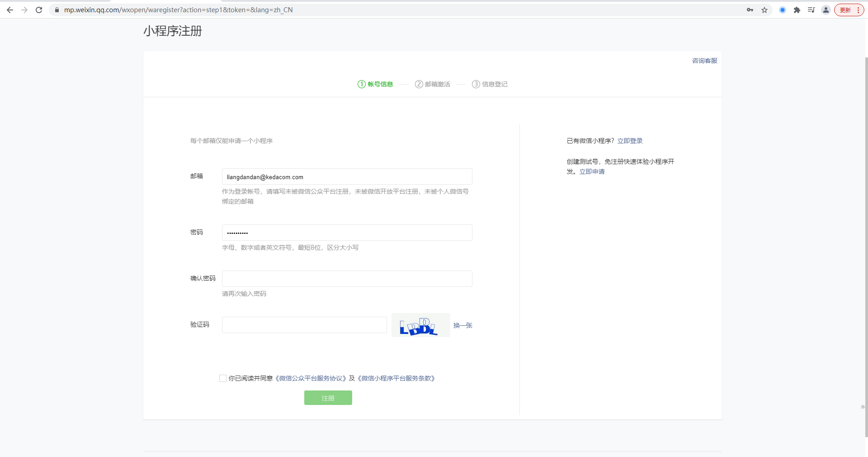868x457 pixels.
Task: Go back to the previous page
Action: pyautogui.click(x=10, y=10)
